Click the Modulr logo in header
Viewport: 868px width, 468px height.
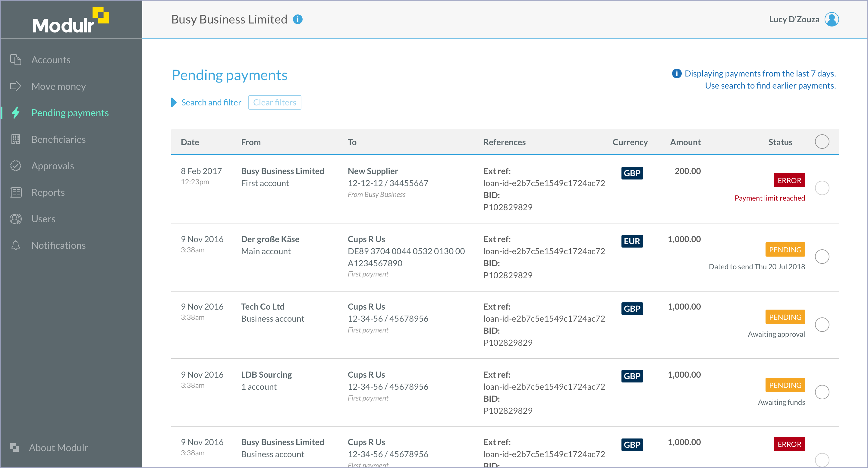click(x=71, y=20)
